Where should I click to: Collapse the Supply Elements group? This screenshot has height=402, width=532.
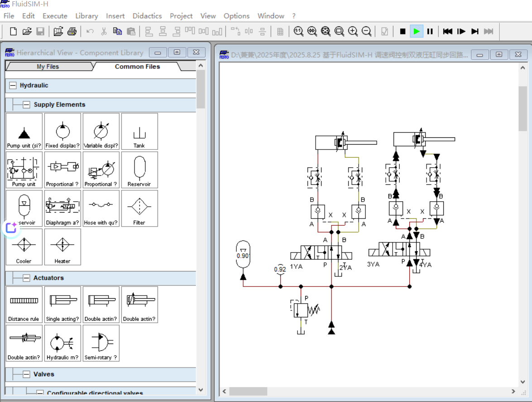pyautogui.click(x=27, y=105)
